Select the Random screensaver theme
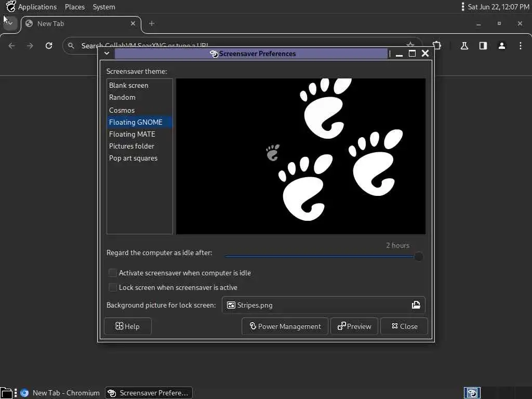 139,97
